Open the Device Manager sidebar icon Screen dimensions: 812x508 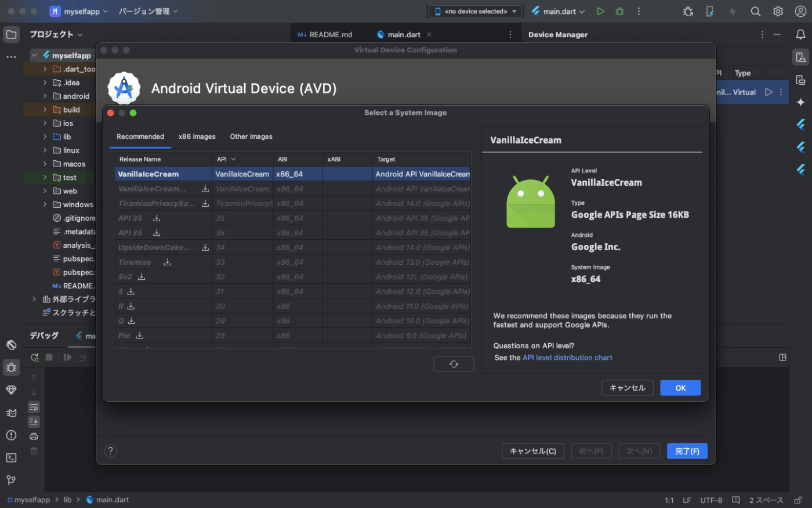(x=800, y=57)
